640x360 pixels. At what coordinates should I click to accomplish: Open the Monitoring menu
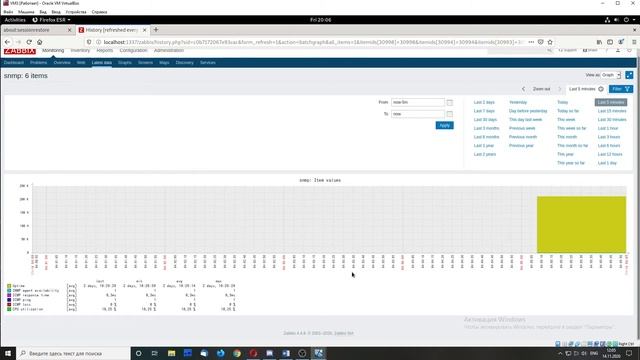[x=53, y=51]
